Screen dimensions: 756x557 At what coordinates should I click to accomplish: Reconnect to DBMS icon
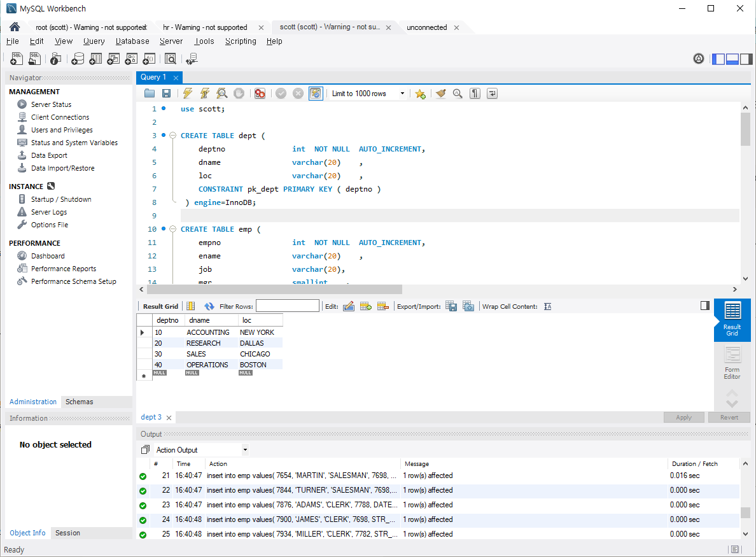pyautogui.click(x=192, y=59)
